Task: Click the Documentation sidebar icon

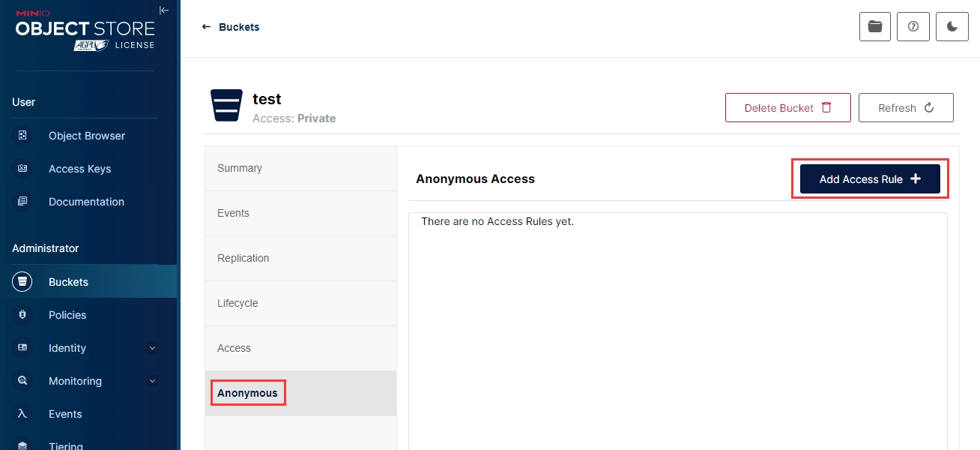Action: pyautogui.click(x=22, y=202)
